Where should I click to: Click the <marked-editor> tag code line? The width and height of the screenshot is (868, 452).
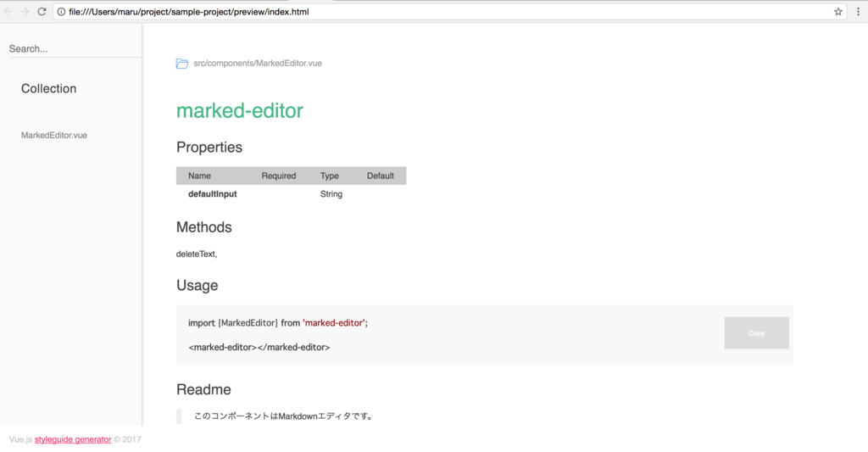point(259,348)
